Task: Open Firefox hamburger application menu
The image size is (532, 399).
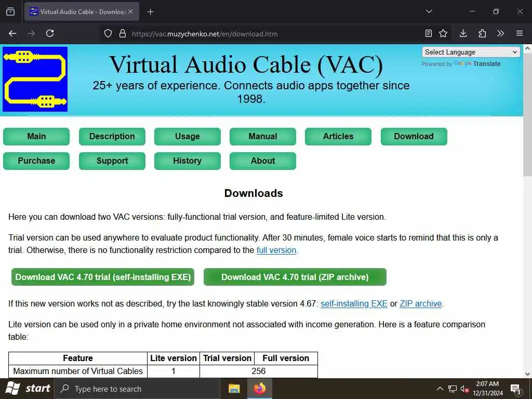Action: tap(520, 33)
